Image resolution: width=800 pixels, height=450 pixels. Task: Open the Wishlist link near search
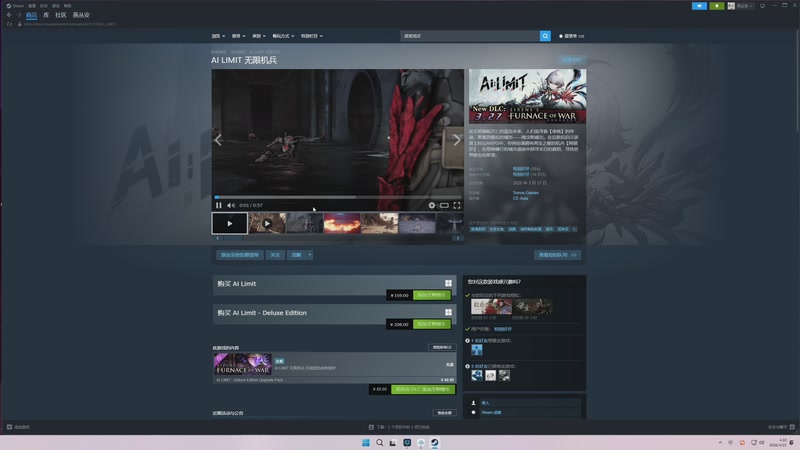(x=571, y=36)
